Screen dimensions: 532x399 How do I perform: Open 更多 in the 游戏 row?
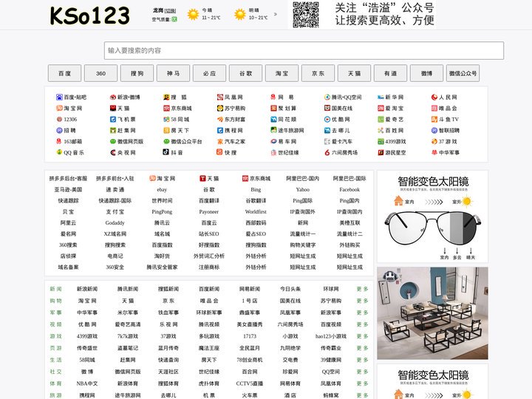[x=362, y=337]
